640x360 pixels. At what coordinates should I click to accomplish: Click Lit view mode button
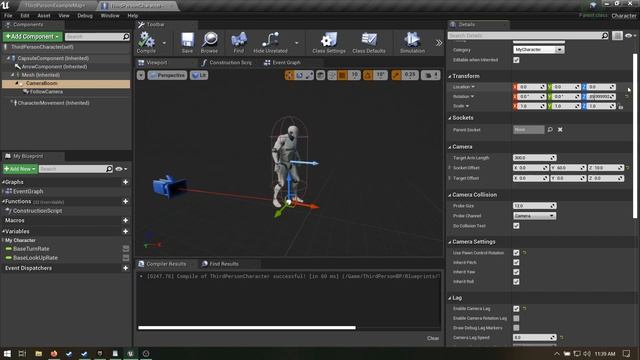coord(199,75)
